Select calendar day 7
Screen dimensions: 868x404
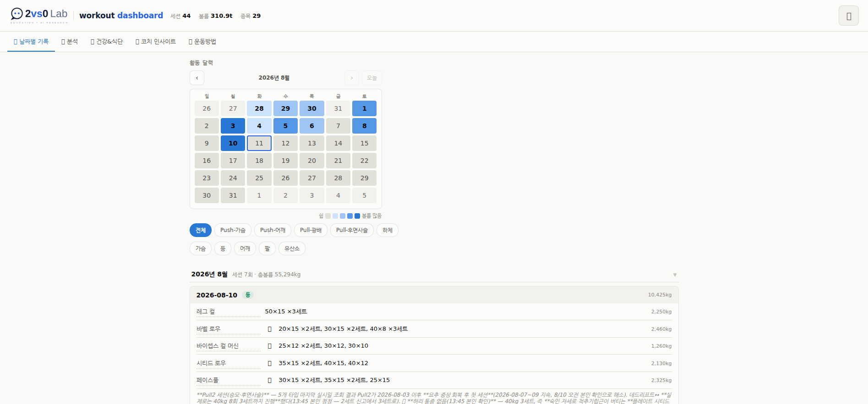coord(338,126)
